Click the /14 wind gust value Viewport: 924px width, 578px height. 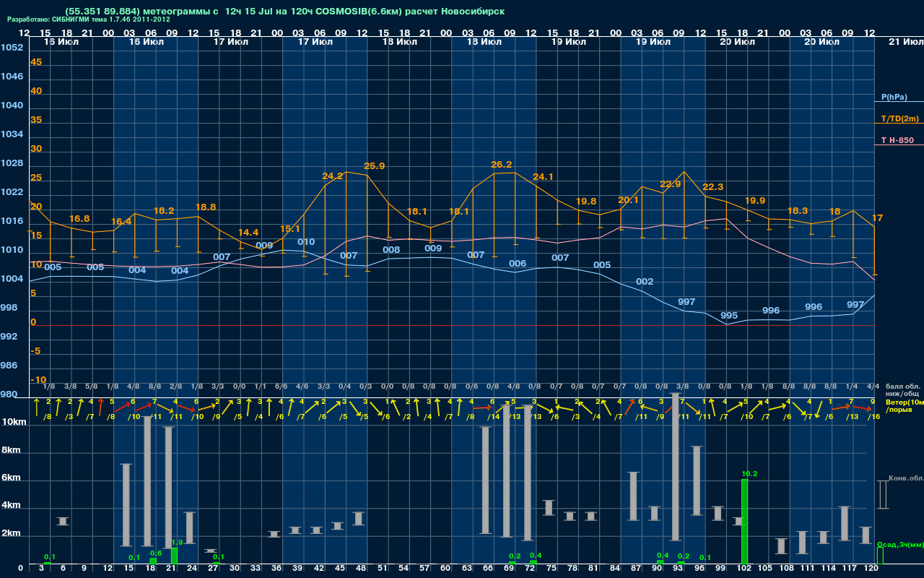pos(493,417)
